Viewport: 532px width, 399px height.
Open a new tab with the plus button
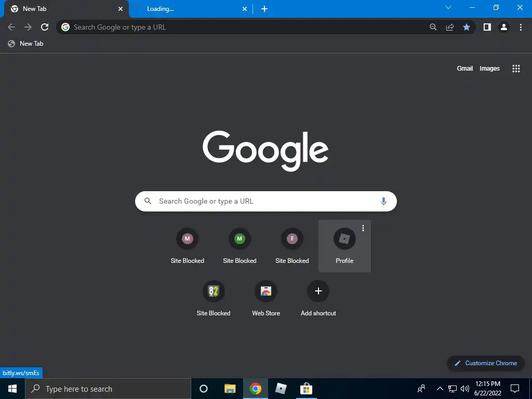coord(264,9)
